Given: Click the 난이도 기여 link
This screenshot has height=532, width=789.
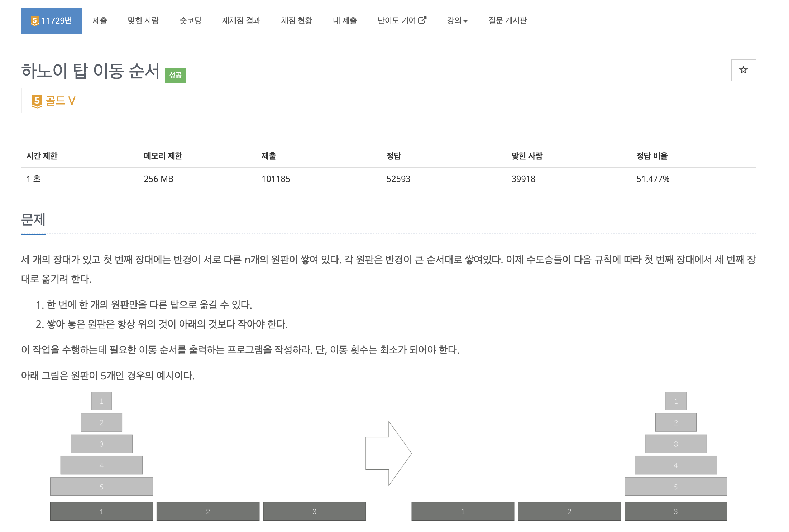Looking at the screenshot, I should pos(398,21).
